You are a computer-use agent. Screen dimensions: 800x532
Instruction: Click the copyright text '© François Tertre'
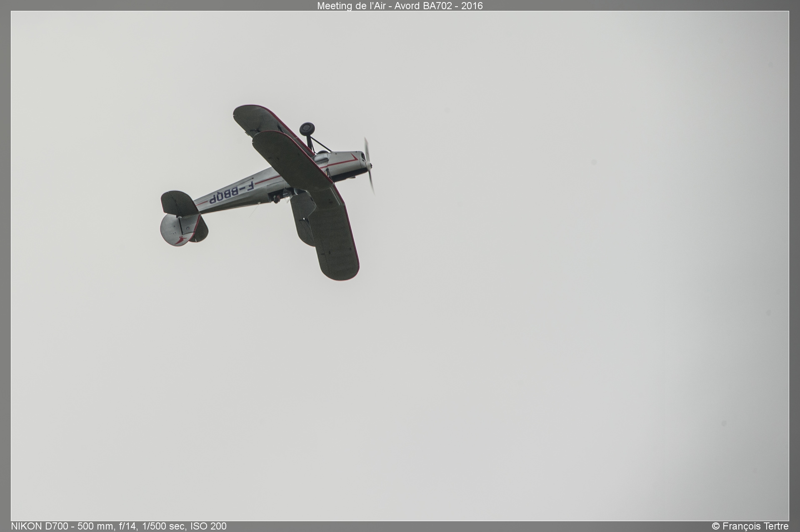(750, 526)
